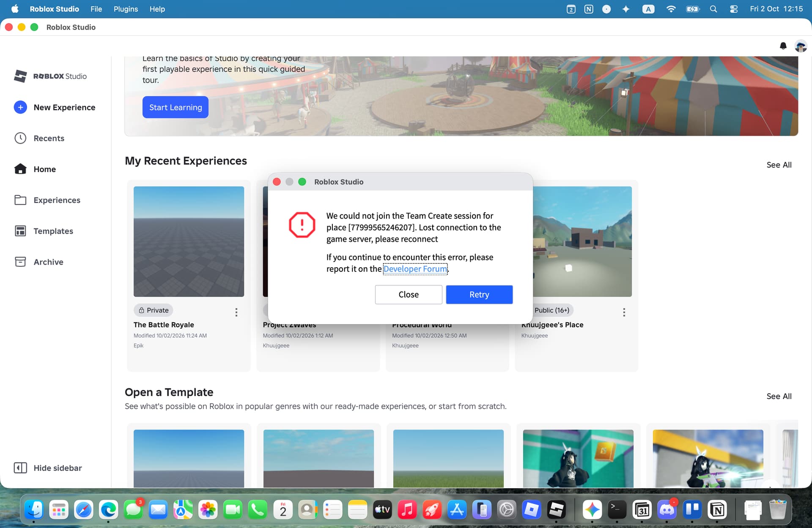Open Khuujgeee's Place thumbnail
The image size is (812, 528).
(x=582, y=241)
